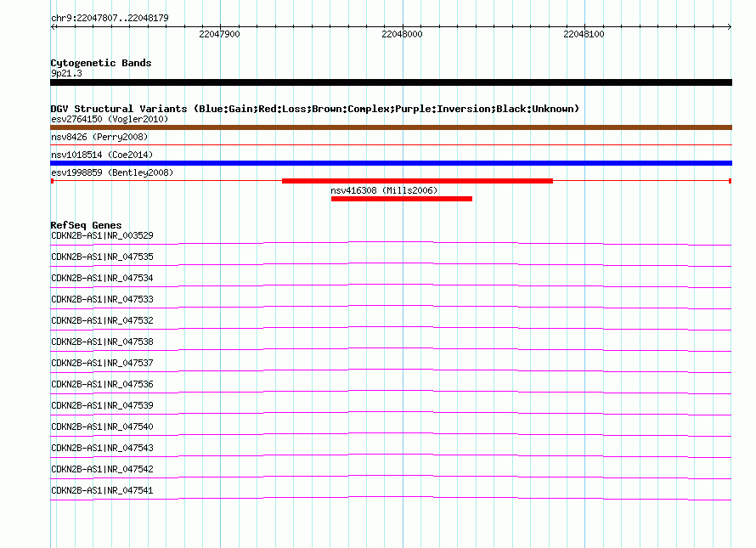This screenshot has height=548, width=756.
Task: Click the nsv1018514 (Coe2014) label
Action: 102,155
